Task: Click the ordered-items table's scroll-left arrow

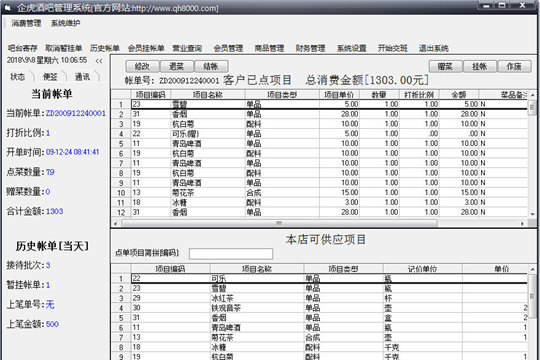Action: pyautogui.click(x=115, y=223)
